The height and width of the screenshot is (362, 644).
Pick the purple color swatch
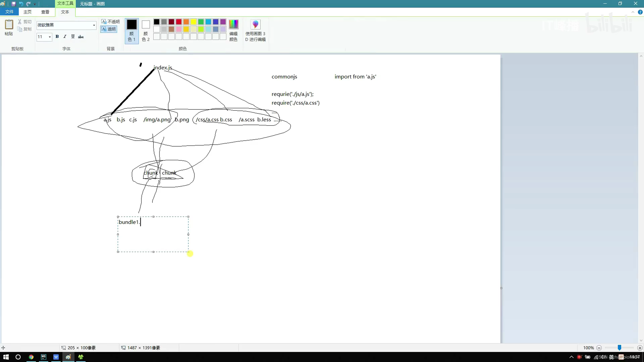tap(223, 22)
